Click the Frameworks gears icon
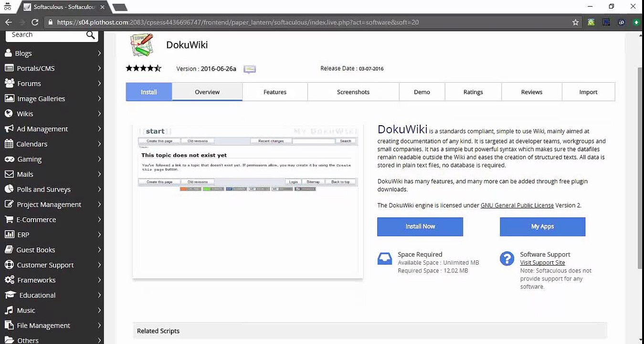The width and height of the screenshot is (644, 344). point(9,280)
